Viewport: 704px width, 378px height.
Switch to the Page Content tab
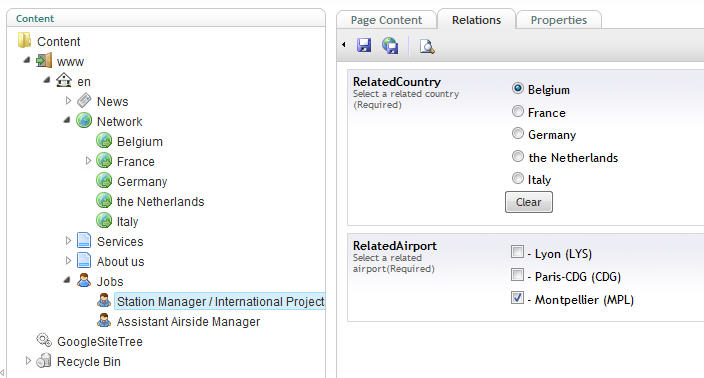point(386,20)
